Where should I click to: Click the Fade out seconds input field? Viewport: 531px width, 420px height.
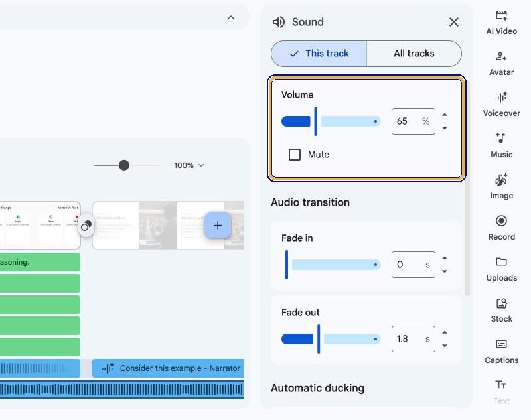[413, 339]
